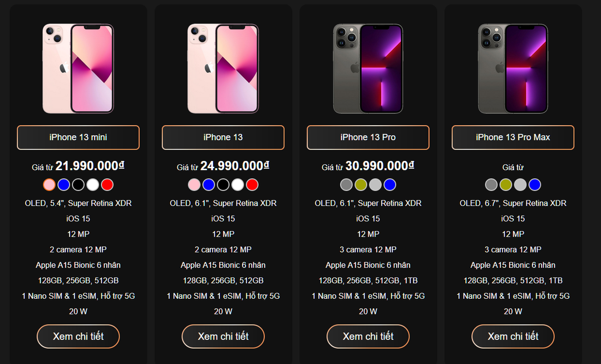The height and width of the screenshot is (364, 601).
Task: Click the iPhone 13 mini product image
Action: pos(78,68)
